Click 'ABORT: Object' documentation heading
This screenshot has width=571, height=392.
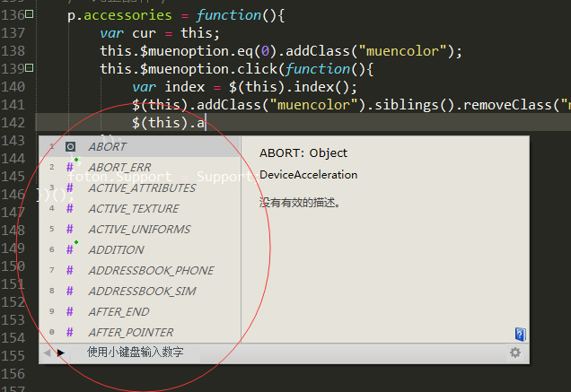pyautogui.click(x=303, y=152)
